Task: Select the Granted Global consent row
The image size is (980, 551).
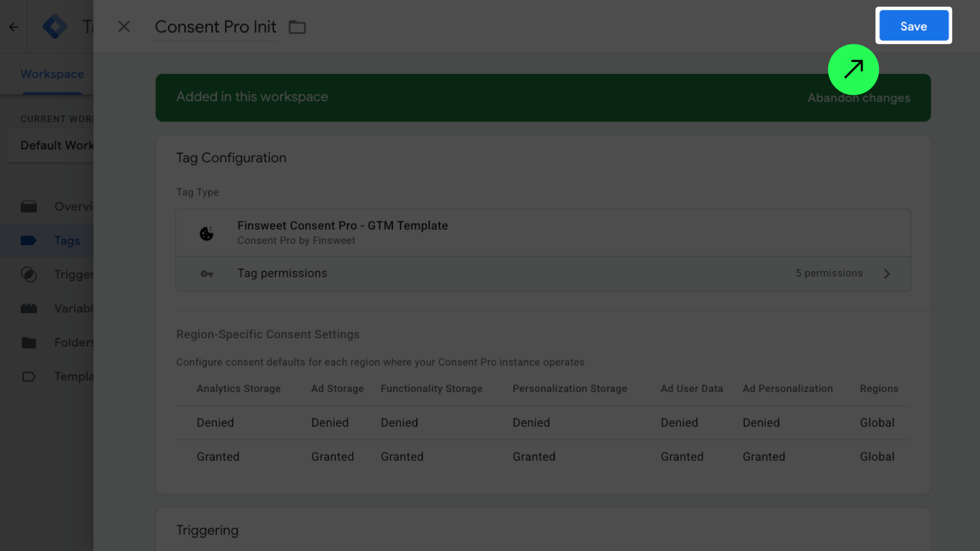Action: click(543, 457)
